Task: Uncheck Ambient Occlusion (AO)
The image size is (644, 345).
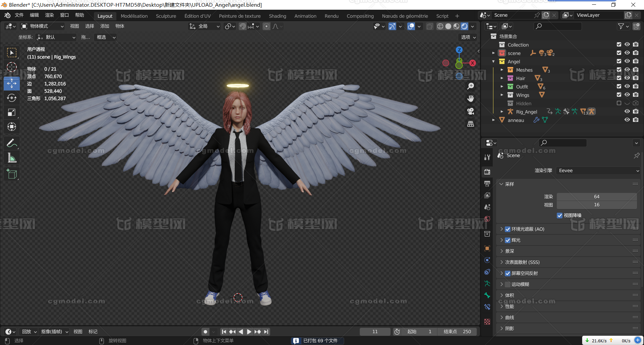Action: (x=508, y=229)
